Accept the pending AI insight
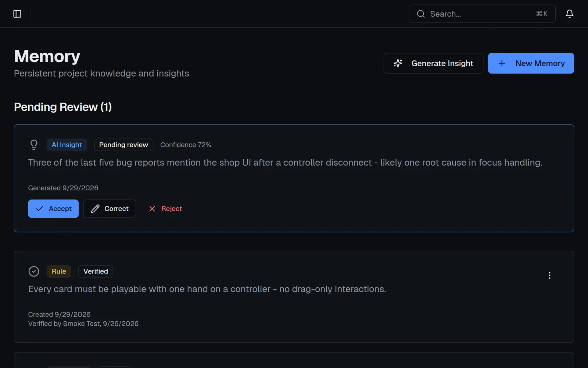This screenshot has height=368, width=588. [53, 209]
